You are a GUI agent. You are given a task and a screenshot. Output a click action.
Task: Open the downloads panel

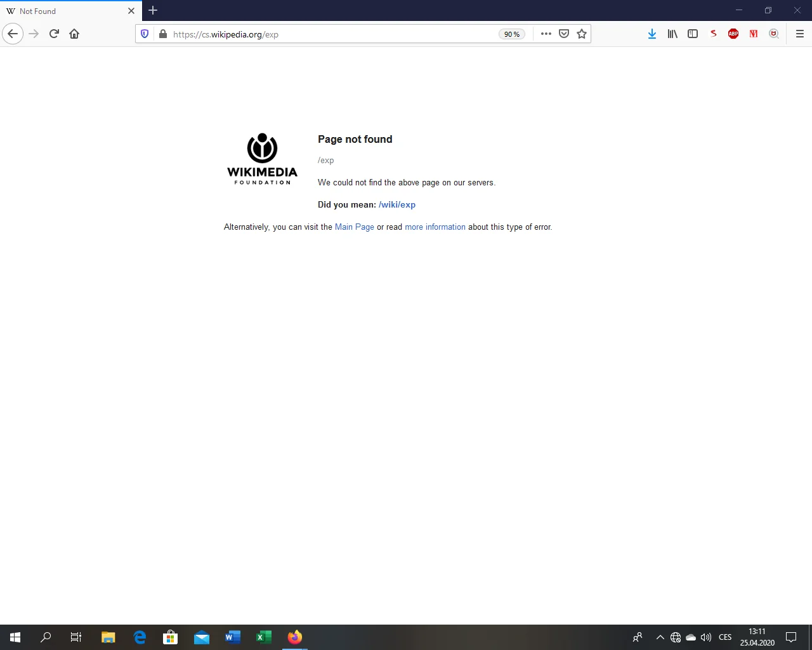(x=652, y=34)
